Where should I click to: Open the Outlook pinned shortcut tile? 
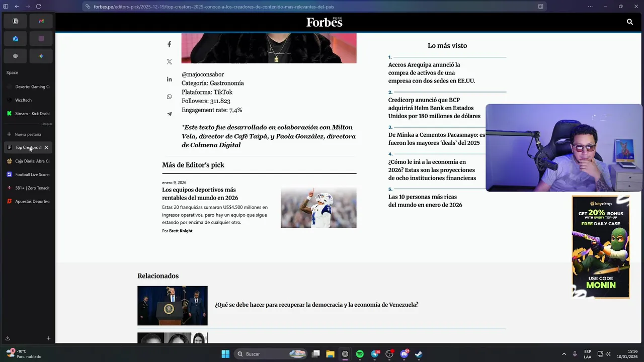[15, 39]
